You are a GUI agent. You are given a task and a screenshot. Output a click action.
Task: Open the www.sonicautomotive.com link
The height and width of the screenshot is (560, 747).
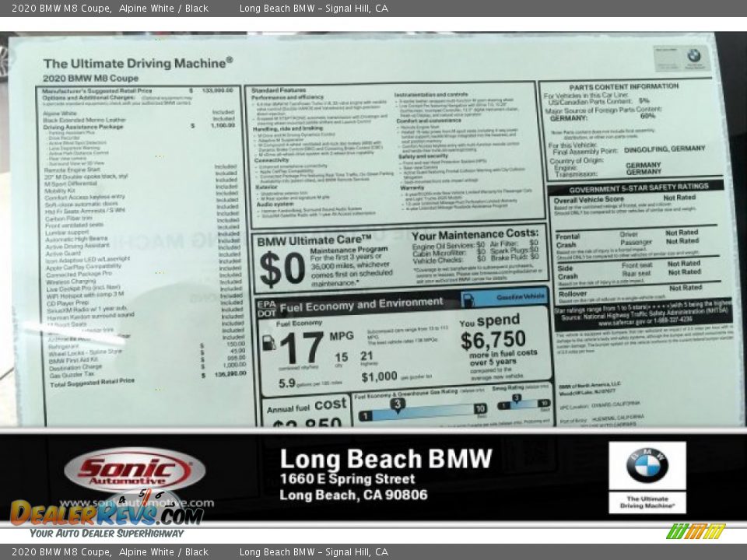(137, 503)
